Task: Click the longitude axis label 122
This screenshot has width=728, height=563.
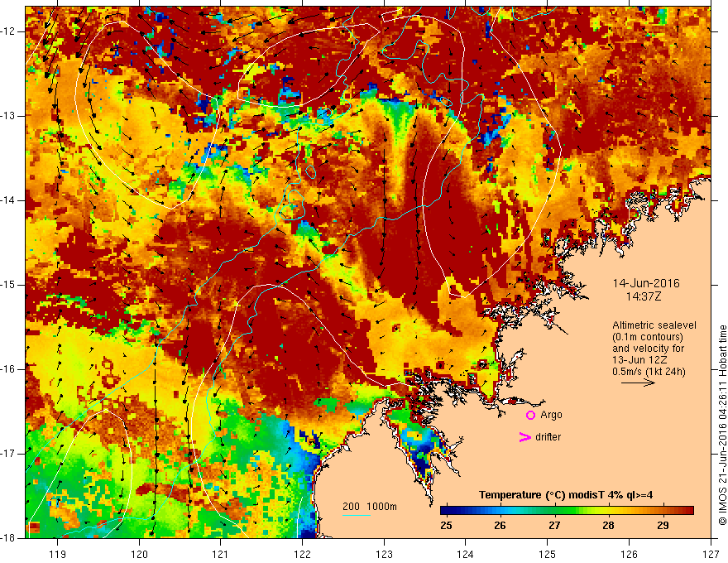Action: click(x=302, y=554)
